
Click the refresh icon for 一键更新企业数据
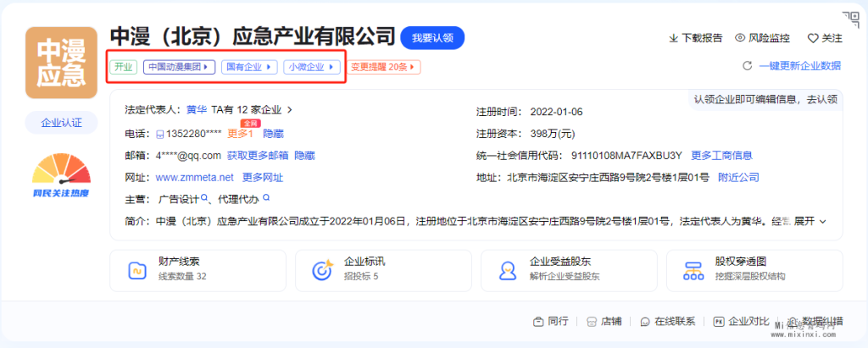pos(747,66)
